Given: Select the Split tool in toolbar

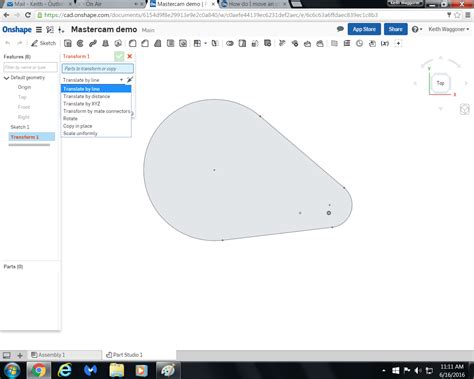Looking at the screenshot, I should click(242, 43).
